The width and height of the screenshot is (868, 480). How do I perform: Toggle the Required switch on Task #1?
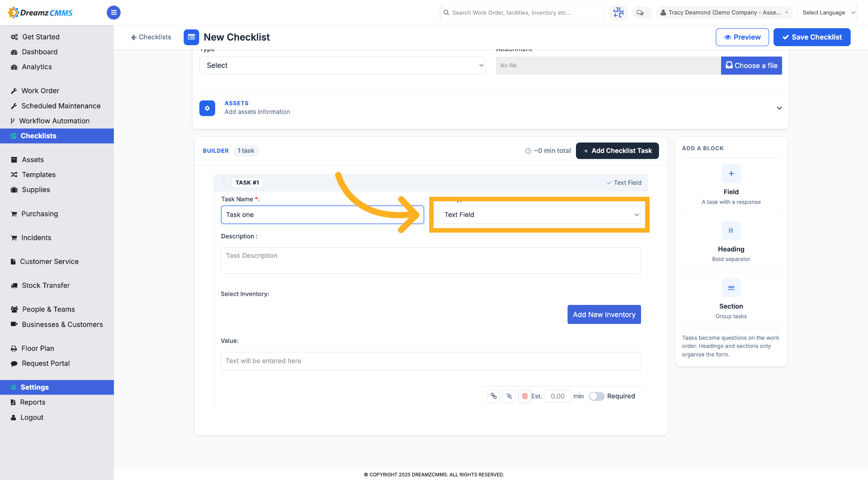(x=596, y=396)
